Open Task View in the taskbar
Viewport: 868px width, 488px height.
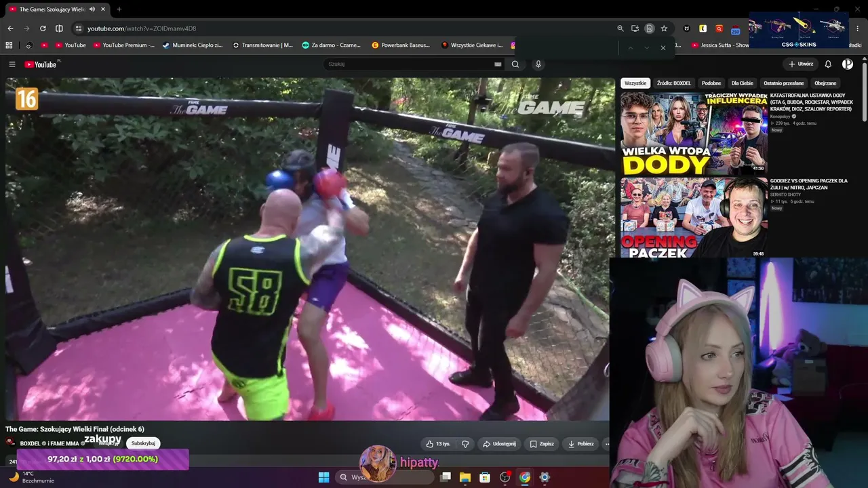(446, 477)
